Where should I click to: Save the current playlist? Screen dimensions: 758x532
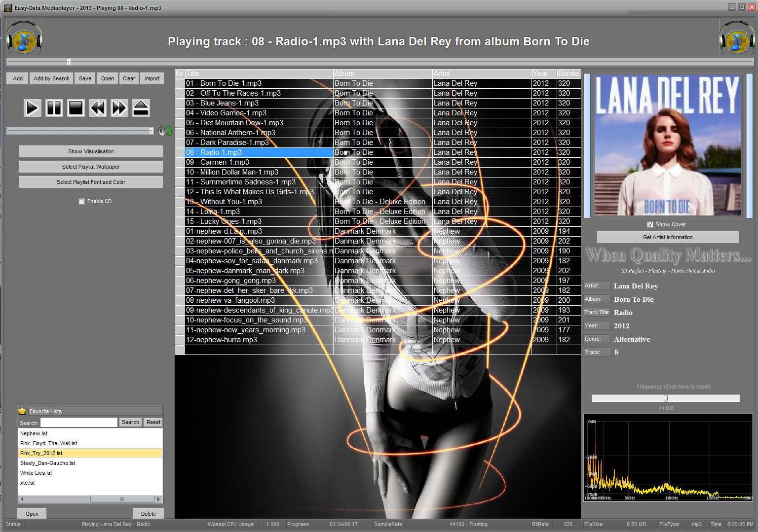coord(85,78)
